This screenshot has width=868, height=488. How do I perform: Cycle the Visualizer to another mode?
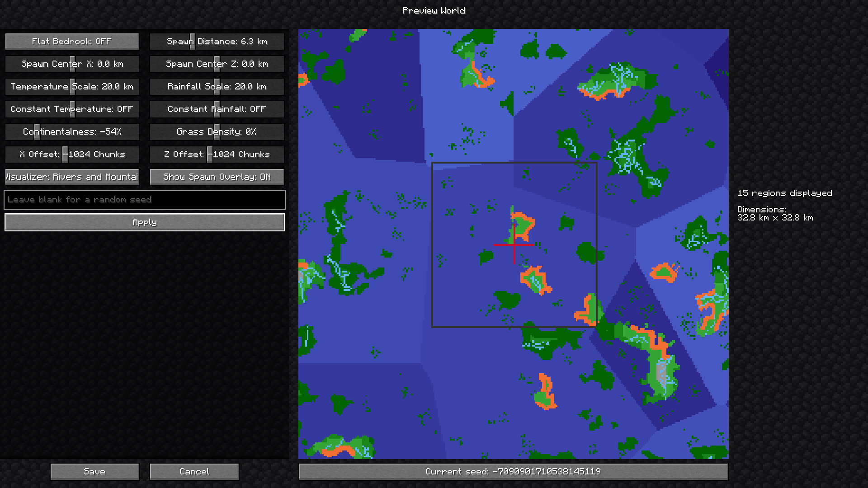pos(72,177)
